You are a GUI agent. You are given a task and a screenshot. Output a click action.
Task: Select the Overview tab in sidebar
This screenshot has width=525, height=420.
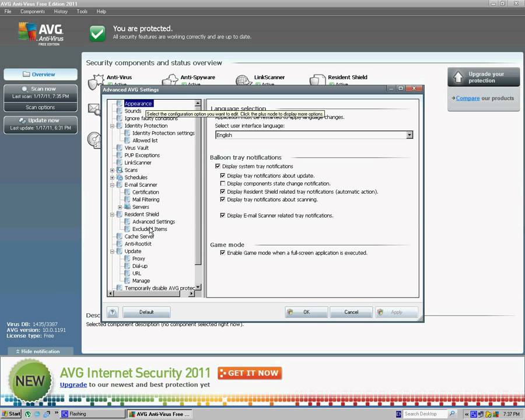pos(40,74)
